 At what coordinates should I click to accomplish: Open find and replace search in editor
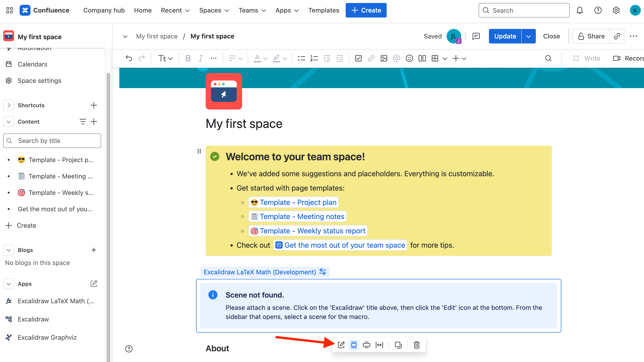click(548, 58)
